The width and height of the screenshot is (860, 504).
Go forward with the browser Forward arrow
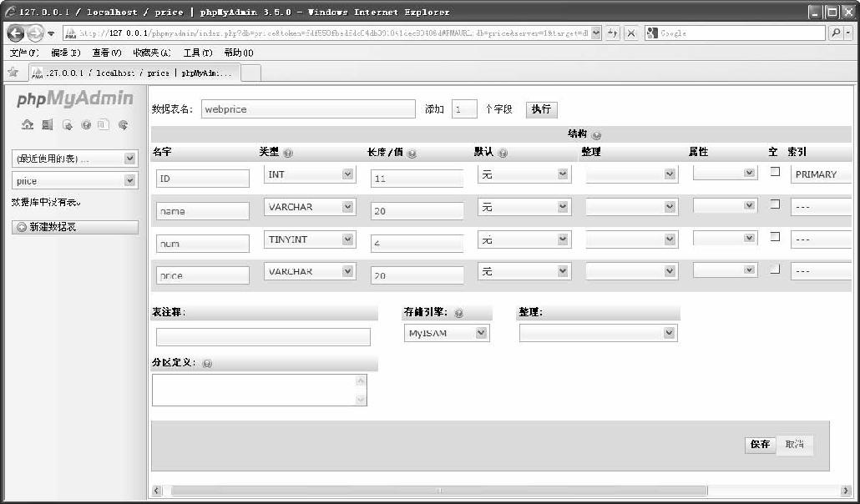(34, 33)
